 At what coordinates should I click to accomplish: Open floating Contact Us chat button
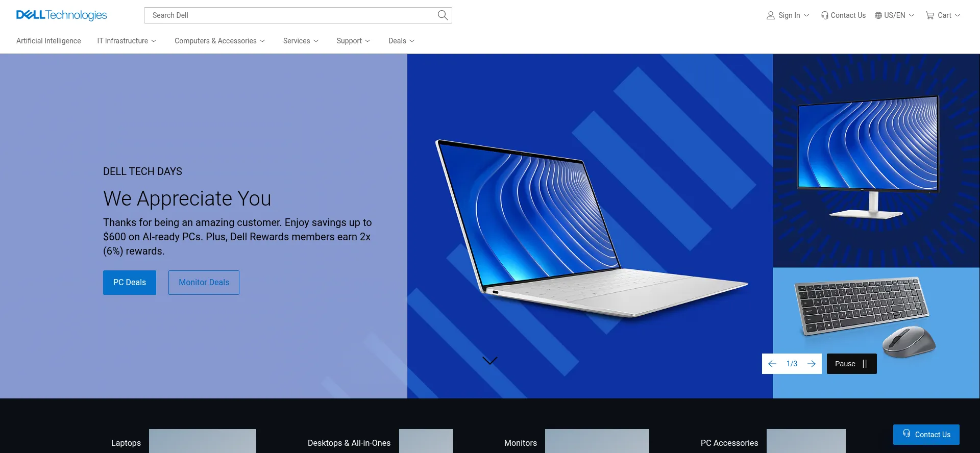point(926,435)
